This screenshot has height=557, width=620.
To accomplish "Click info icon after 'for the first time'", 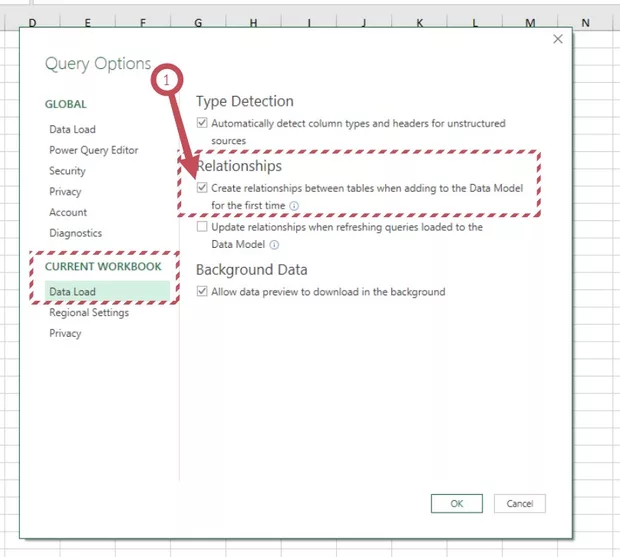I will click(294, 206).
